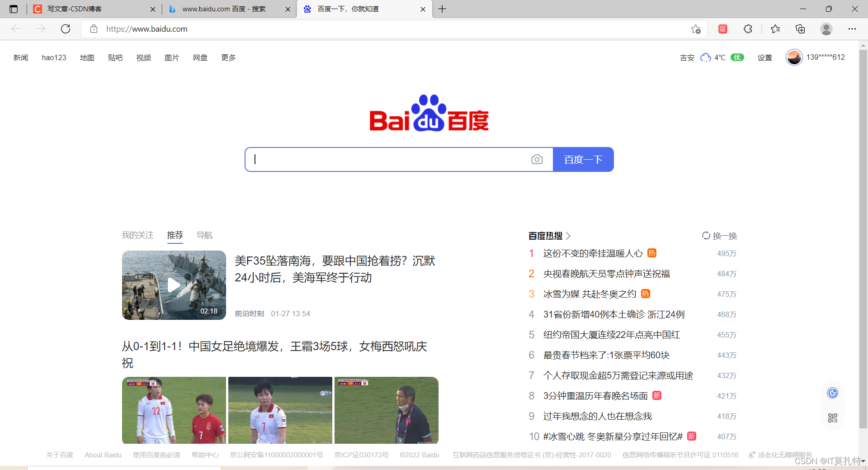Click the weather cloud icon

click(x=705, y=57)
